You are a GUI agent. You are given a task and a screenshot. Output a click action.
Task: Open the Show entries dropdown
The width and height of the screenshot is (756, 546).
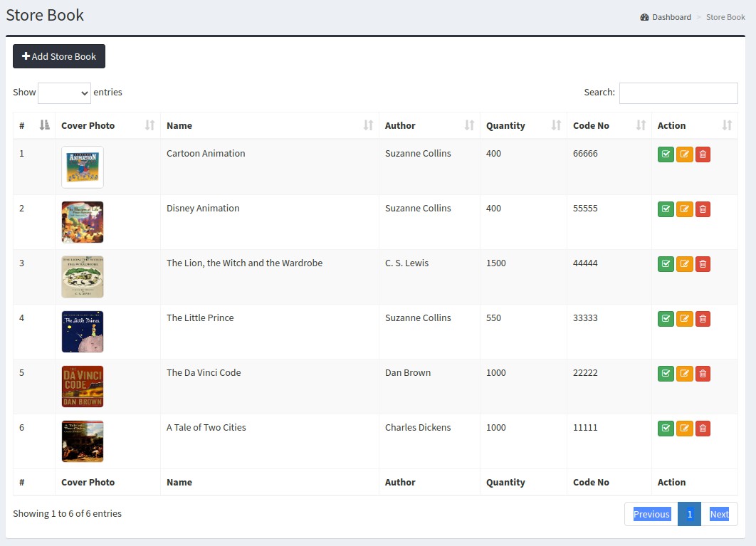coord(64,93)
